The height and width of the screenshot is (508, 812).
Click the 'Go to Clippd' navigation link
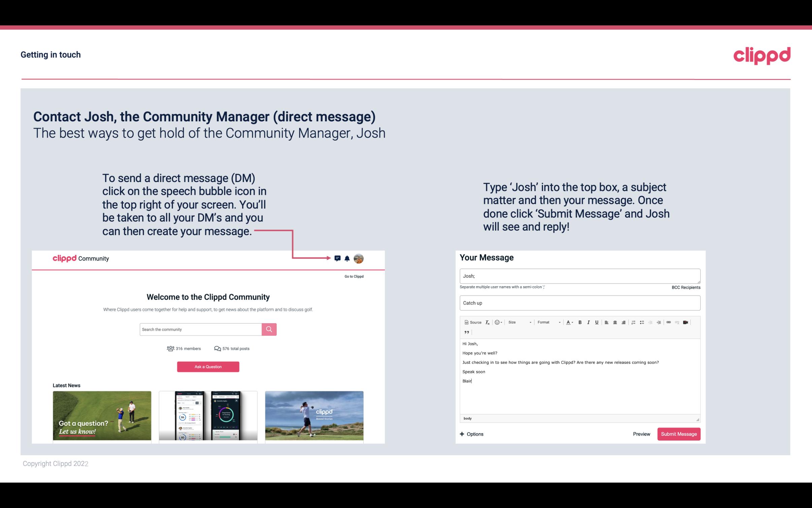coord(353,276)
